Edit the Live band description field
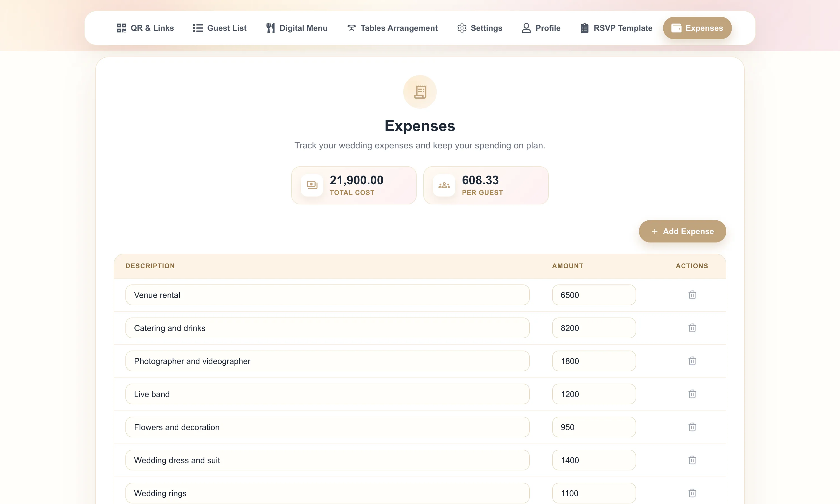The image size is (840, 504). tap(327, 394)
